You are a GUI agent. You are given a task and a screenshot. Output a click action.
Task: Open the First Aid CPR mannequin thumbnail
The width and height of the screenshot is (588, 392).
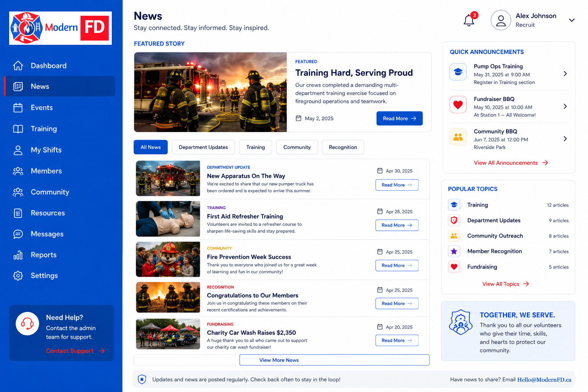click(168, 219)
